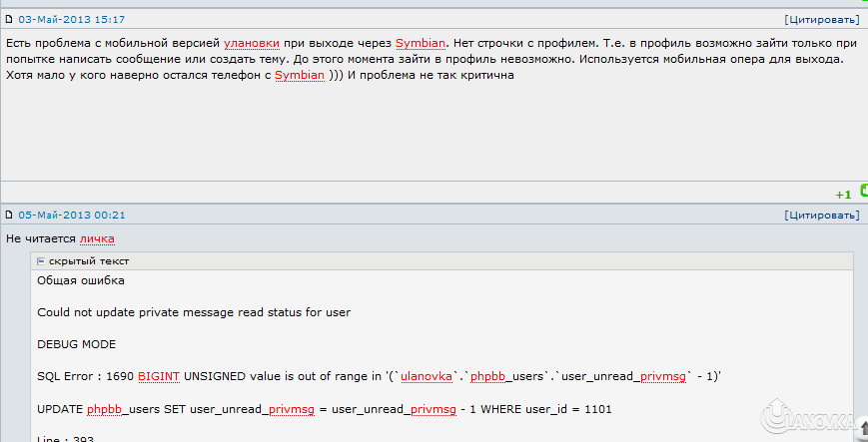Collapse the скрытый текст spoiler
The image size is (868, 442).
click(40, 261)
